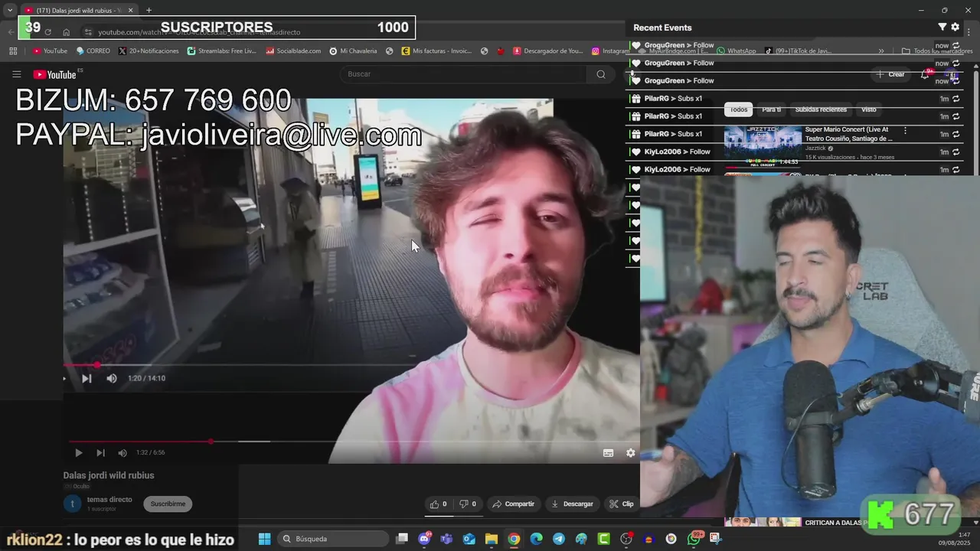Open the WhatsApp bookmark

click(737, 51)
